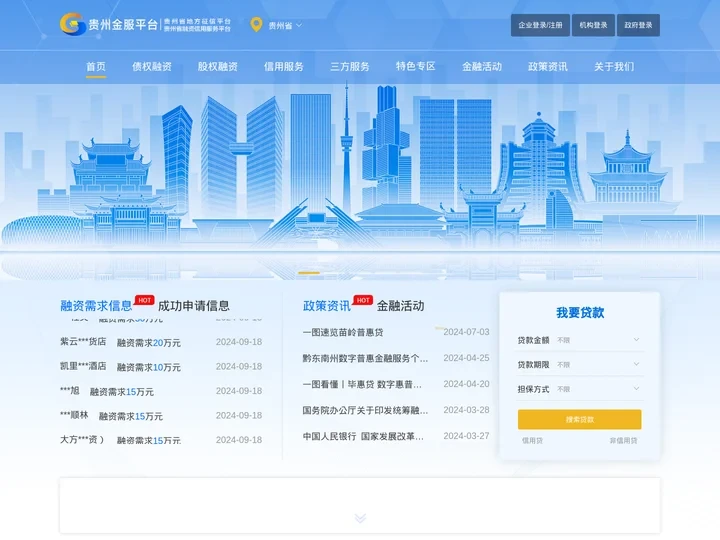Click the date 2024-03-28
This screenshot has height=540, width=720.
[x=466, y=410]
